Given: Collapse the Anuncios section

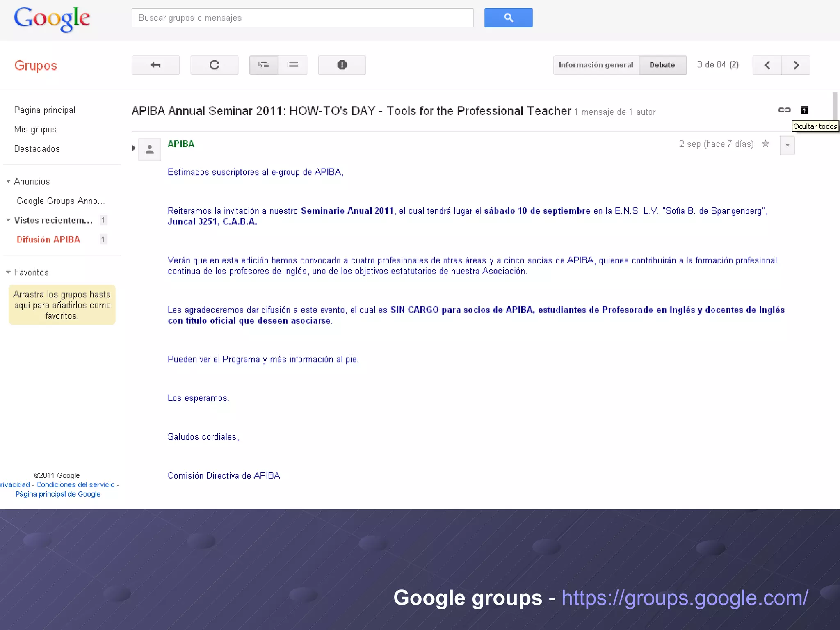Looking at the screenshot, I should [x=8, y=181].
